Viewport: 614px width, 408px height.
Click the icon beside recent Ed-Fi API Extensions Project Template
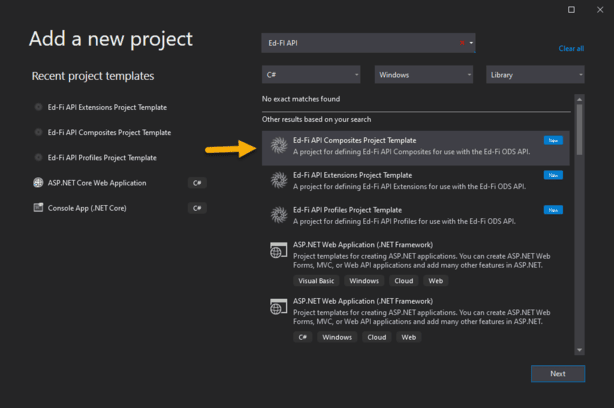click(38, 107)
